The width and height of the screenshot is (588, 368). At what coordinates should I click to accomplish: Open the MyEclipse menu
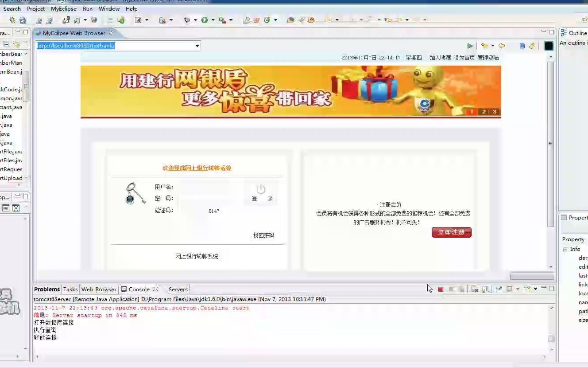point(64,8)
